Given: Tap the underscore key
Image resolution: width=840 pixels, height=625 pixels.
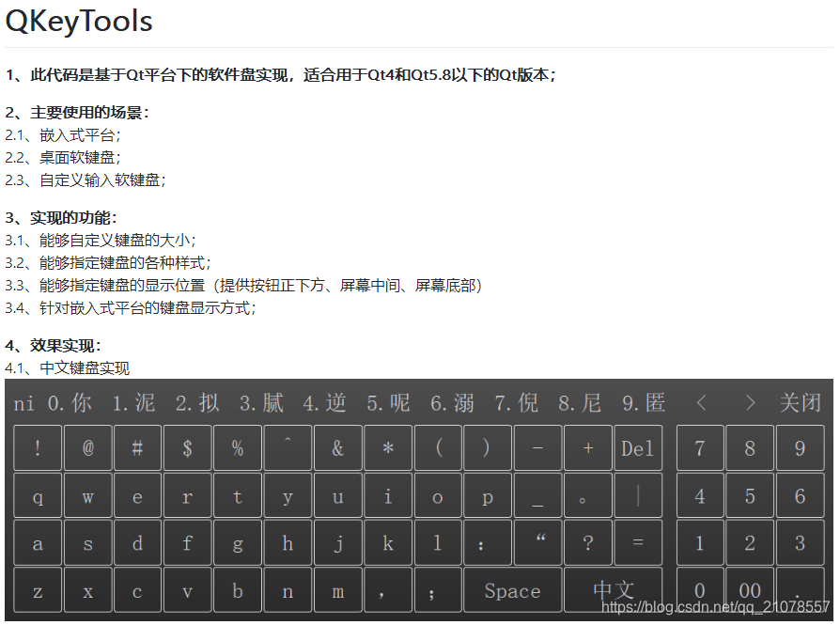Looking at the screenshot, I should (537, 495).
